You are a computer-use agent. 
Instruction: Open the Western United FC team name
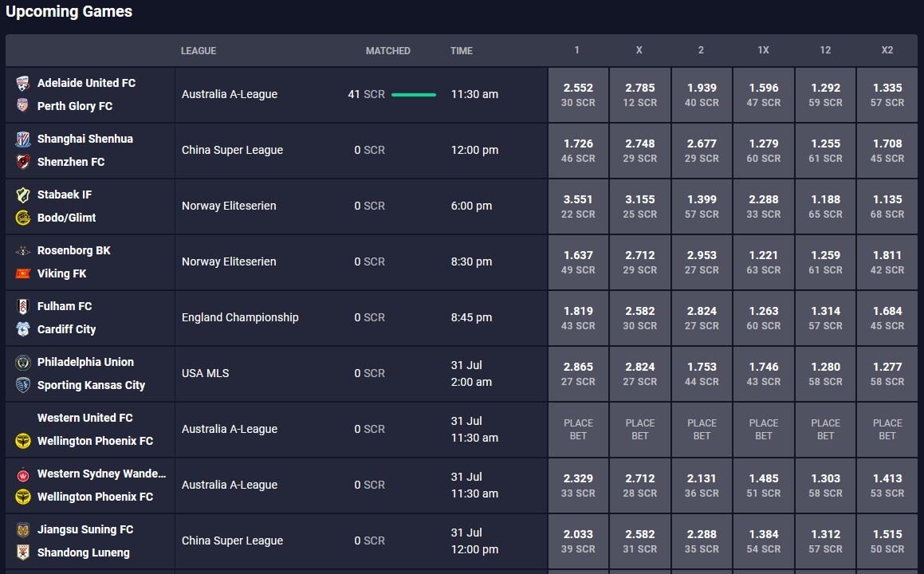point(85,418)
